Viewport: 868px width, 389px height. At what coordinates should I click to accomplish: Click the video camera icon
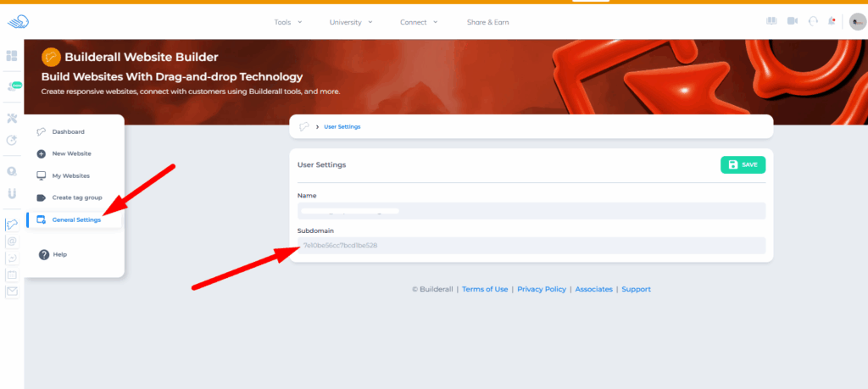pos(793,22)
